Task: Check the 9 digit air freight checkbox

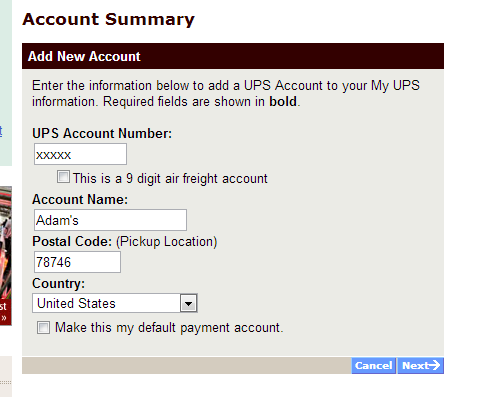Action: coord(63,177)
